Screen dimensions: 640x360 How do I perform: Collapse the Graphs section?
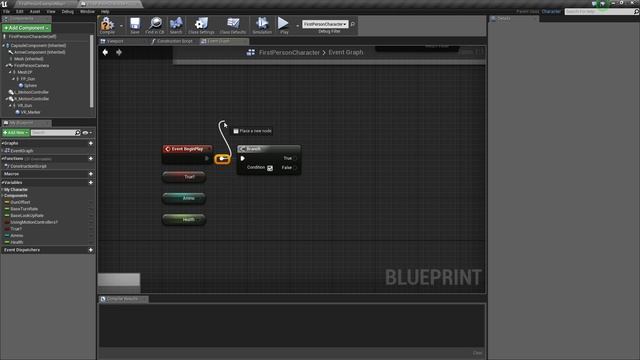click(2, 143)
